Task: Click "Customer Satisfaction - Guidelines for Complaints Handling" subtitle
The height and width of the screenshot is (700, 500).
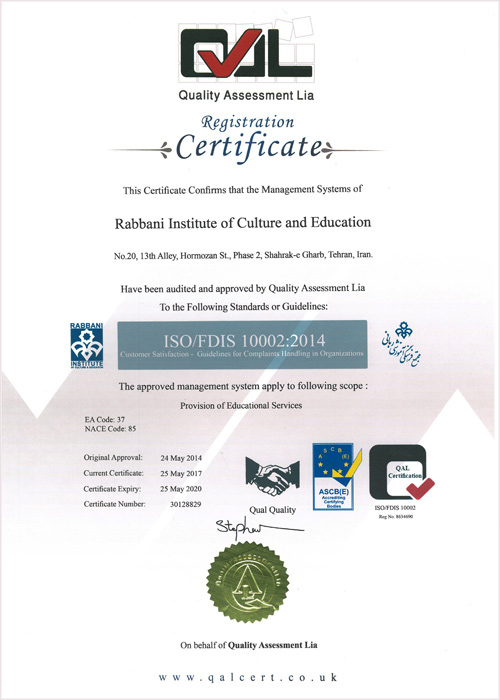Action: tap(242, 354)
